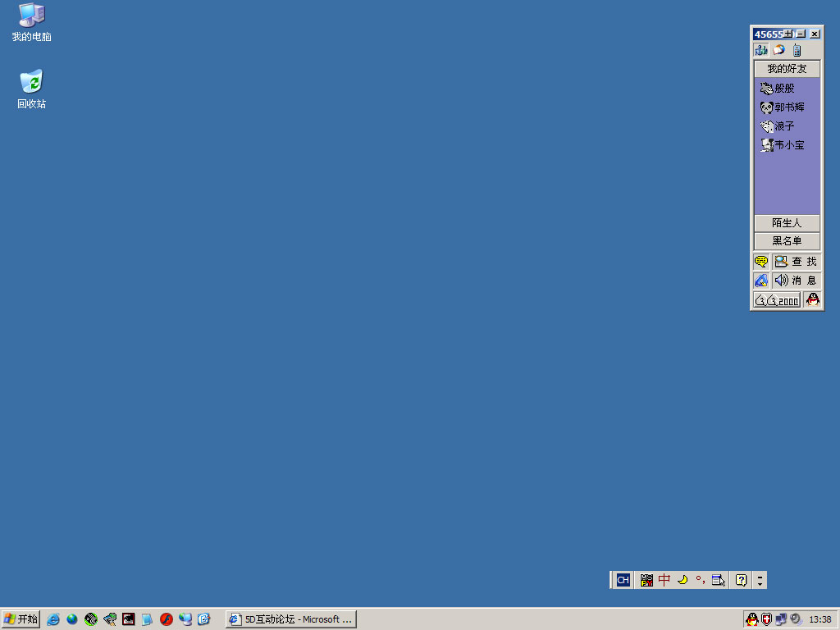Click the mobile phone icon in QQ toolbar
Viewport: 840px width, 630px height.
797,50
